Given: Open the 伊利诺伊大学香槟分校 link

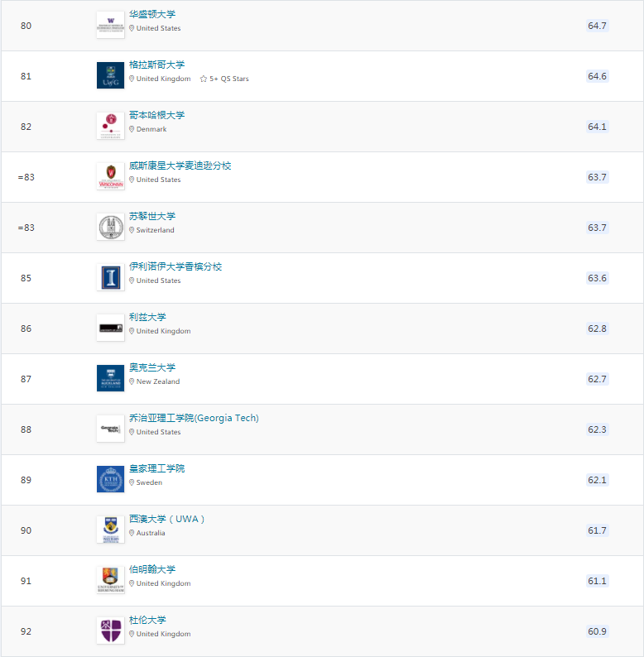Looking at the screenshot, I should coord(175,266).
